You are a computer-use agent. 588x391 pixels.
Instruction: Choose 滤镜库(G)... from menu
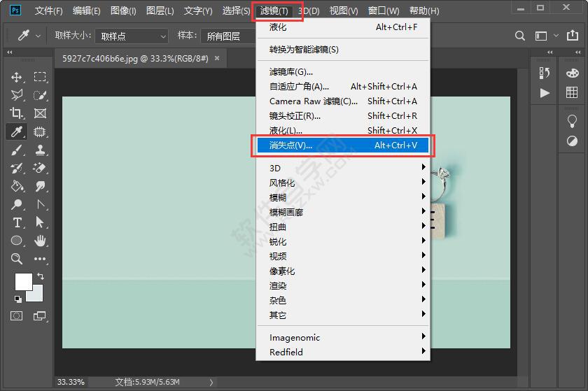(x=343, y=71)
